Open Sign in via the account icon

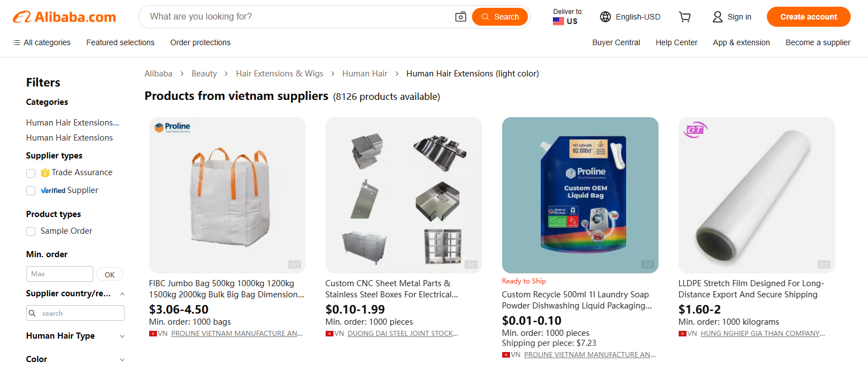point(717,17)
